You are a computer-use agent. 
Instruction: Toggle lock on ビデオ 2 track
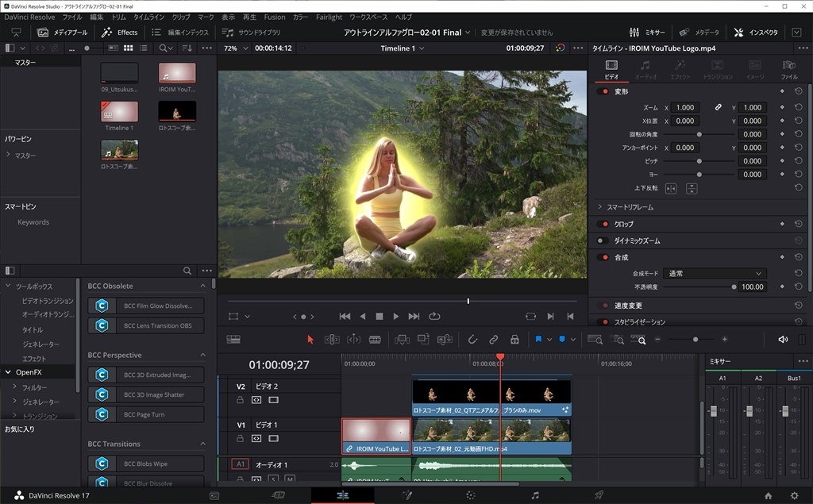pos(240,400)
